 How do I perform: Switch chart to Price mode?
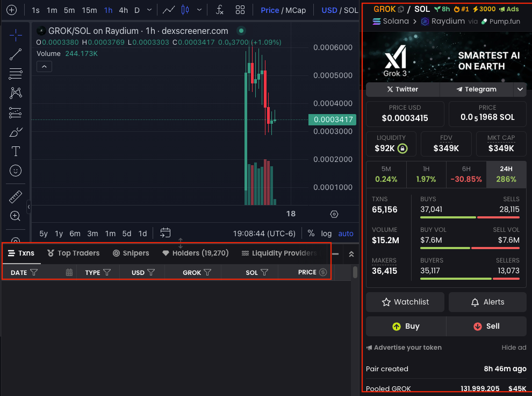pos(270,11)
